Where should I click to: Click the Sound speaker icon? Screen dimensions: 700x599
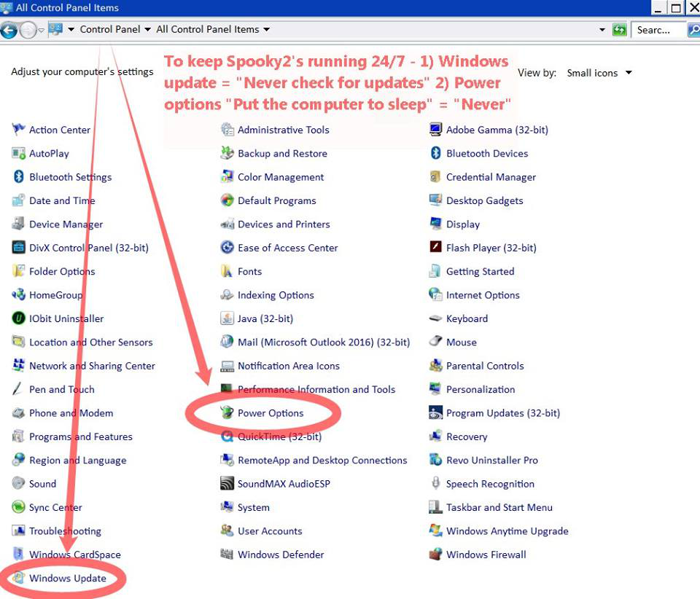click(x=18, y=483)
